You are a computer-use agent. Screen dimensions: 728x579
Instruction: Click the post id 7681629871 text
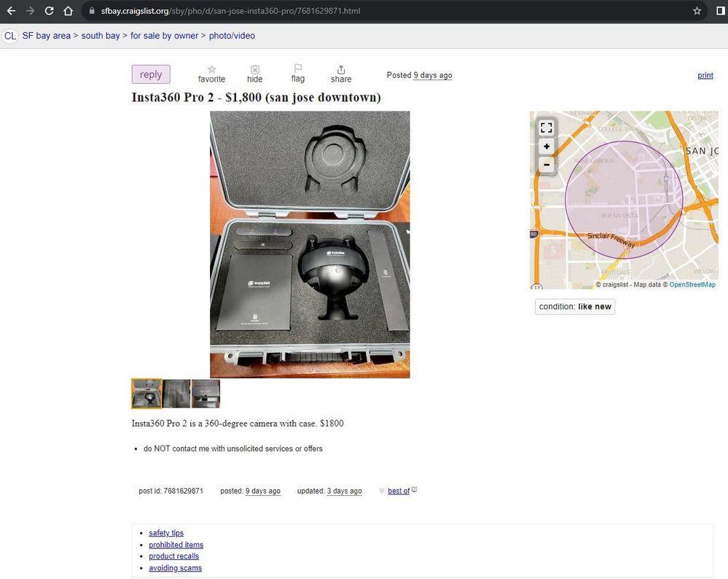(171, 491)
